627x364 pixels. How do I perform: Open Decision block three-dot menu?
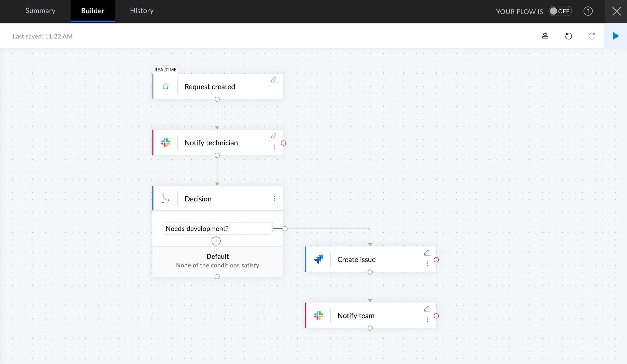(x=274, y=199)
